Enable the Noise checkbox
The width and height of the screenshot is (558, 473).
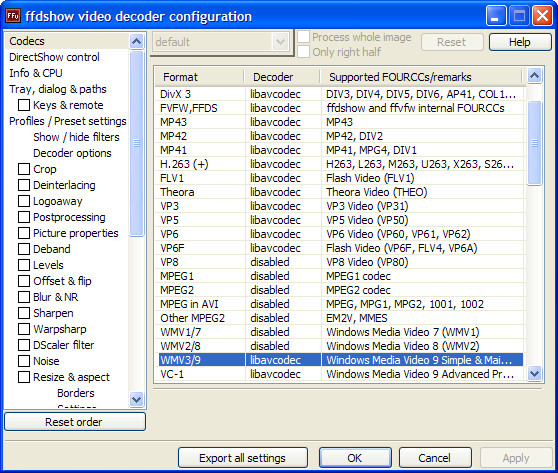coord(24,361)
